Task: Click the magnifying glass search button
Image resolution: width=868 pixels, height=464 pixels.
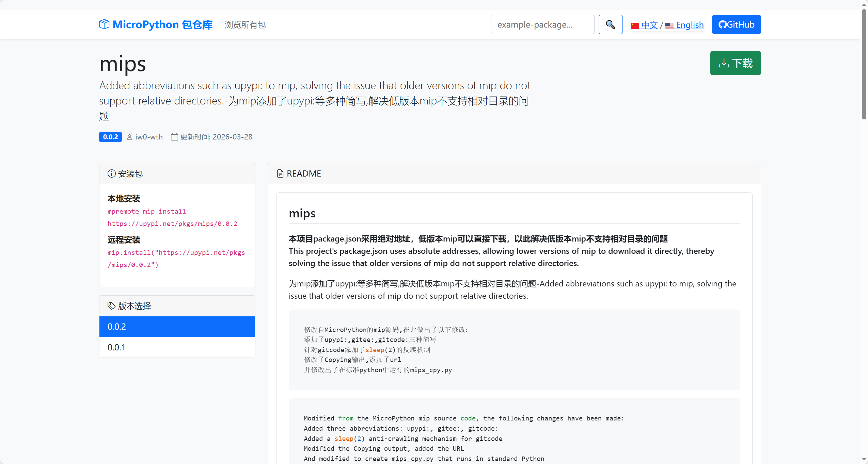Action: (610, 24)
